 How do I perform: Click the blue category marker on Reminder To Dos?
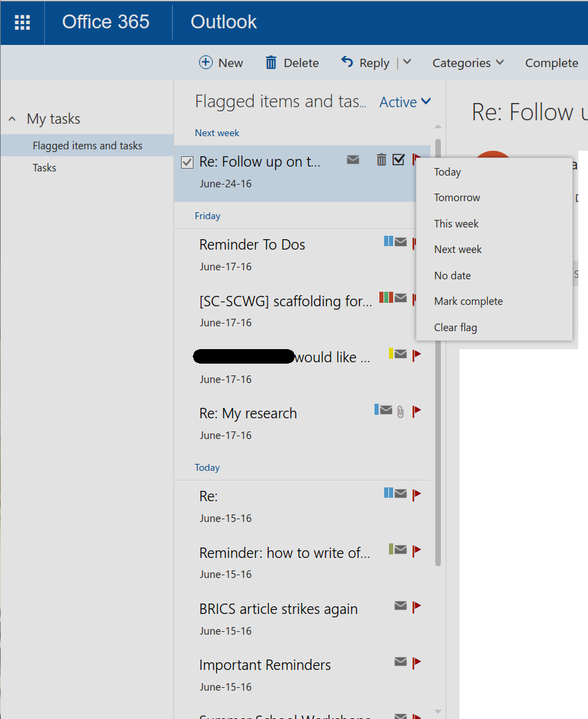click(x=388, y=241)
